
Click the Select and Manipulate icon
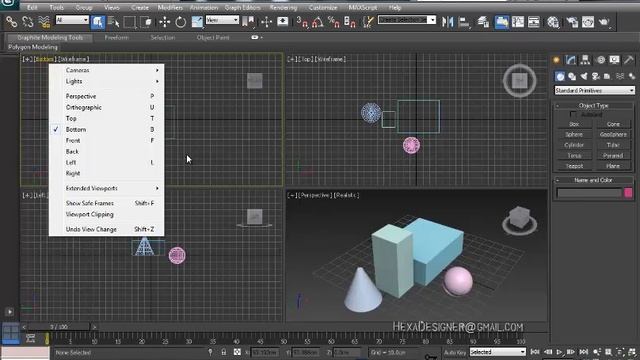point(267,22)
